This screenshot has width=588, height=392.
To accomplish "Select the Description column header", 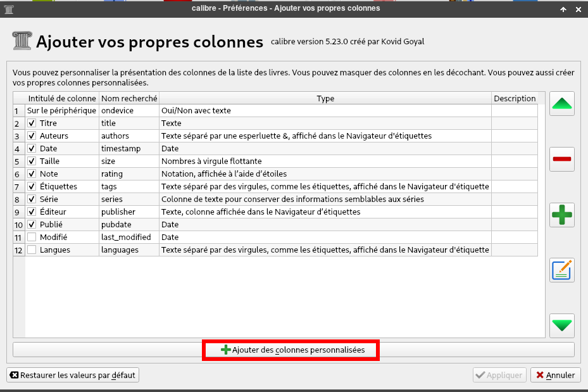I will coord(515,98).
